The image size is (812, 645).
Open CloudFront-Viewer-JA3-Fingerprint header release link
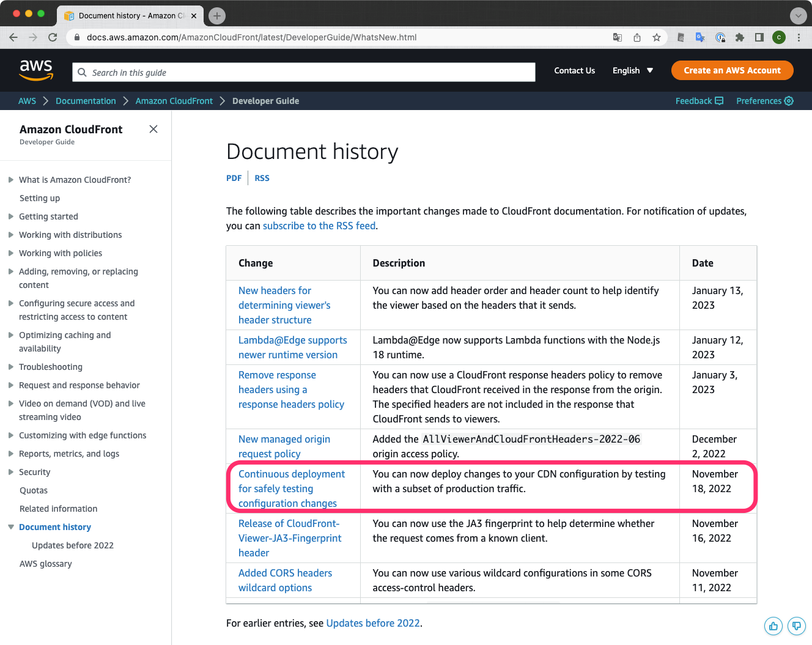tap(290, 538)
